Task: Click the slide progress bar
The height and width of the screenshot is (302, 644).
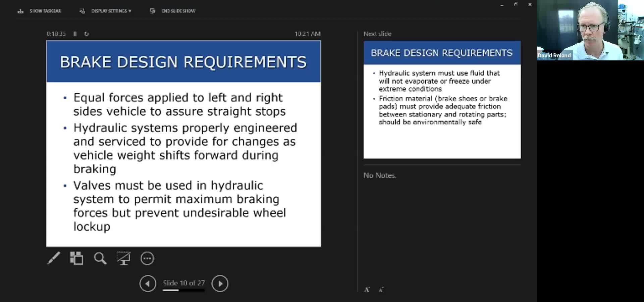Action: click(184, 290)
